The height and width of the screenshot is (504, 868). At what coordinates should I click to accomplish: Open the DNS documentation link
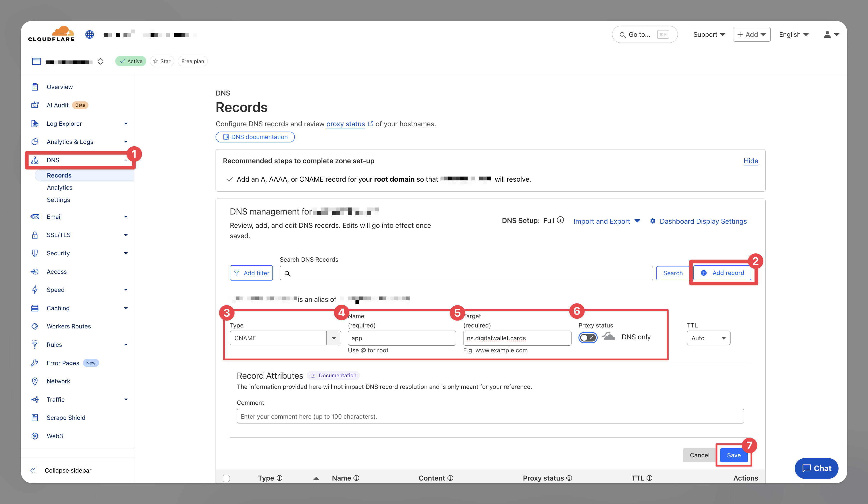[255, 137]
